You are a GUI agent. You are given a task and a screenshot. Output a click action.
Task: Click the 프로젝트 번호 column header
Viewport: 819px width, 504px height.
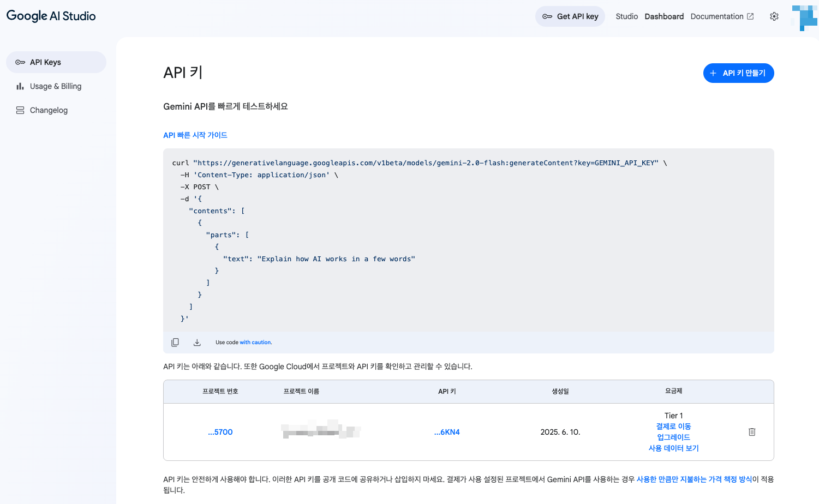(220, 392)
